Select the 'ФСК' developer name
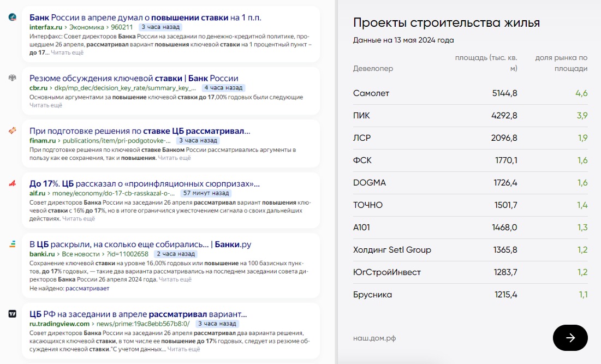Screen dimensions: 601x364 pyautogui.click(x=362, y=160)
